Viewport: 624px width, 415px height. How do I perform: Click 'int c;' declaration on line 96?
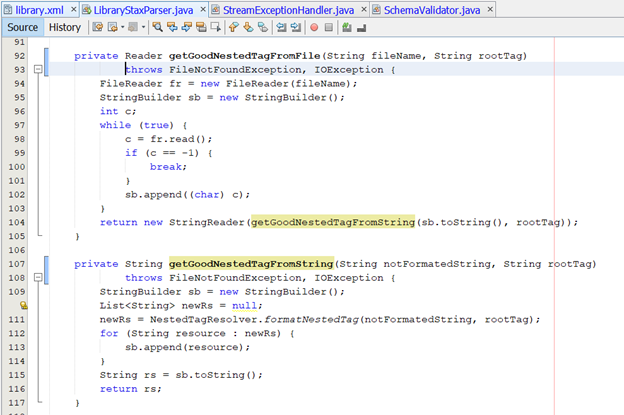[x=118, y=111]
